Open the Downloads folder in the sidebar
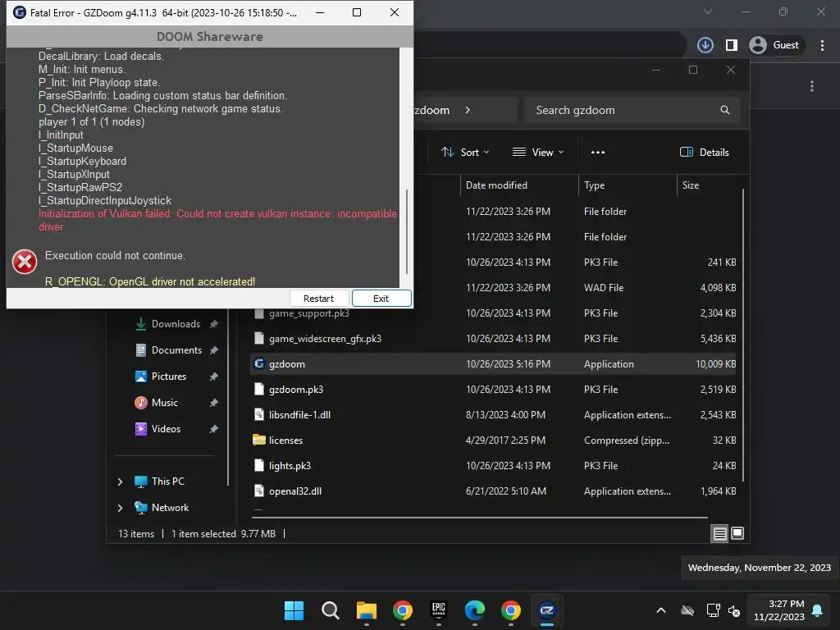This screenshot has height=630, width=840. [x=176, y=323]
